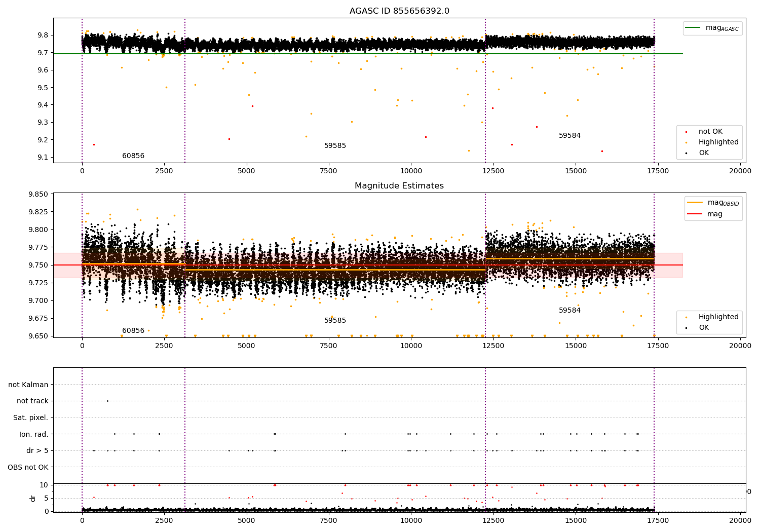Click the AGASC ID 855656392.0 title

[x=399, y=11]
